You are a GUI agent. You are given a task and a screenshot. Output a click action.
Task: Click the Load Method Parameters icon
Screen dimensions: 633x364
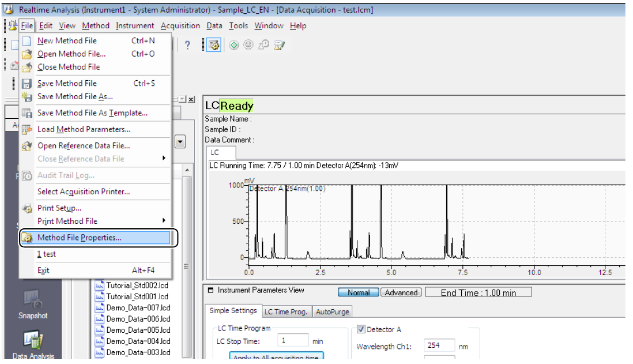[x=27, y=130]
